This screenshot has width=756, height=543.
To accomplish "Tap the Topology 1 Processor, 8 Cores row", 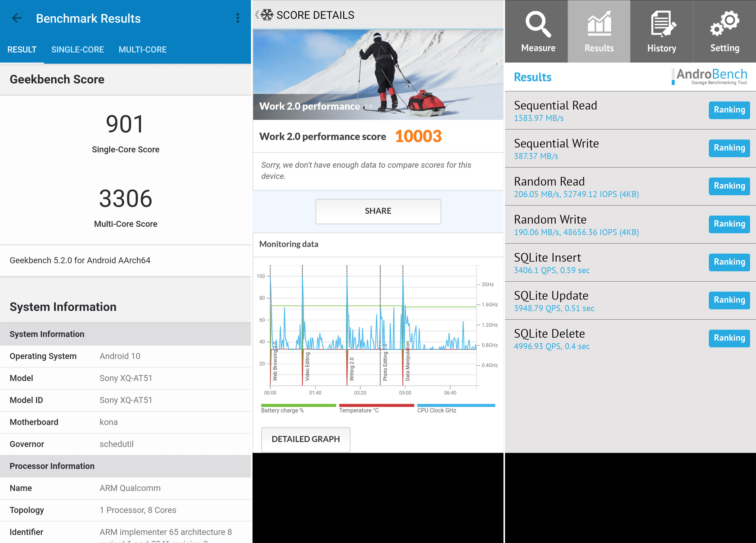I will (125, 510).
